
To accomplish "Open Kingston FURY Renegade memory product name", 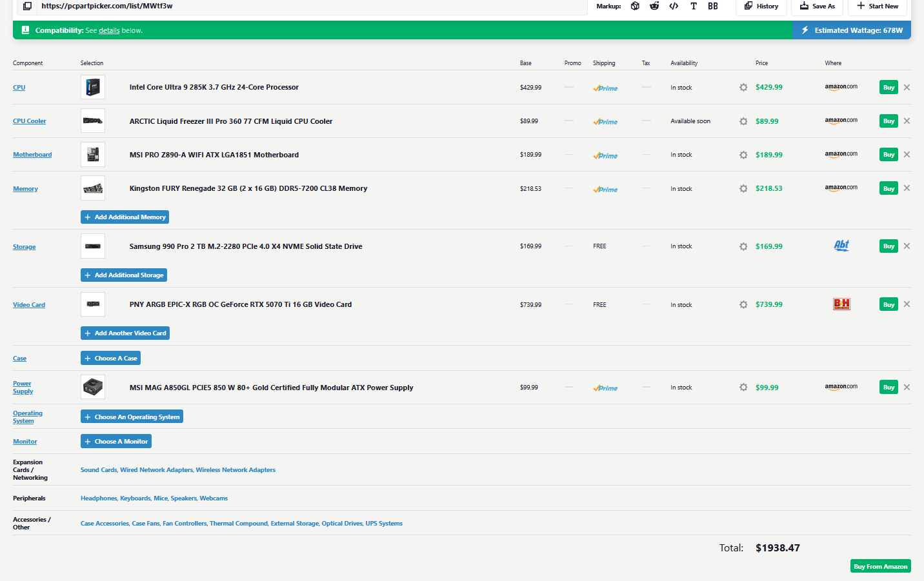I will pyautogui.click(x=248, y=188).
